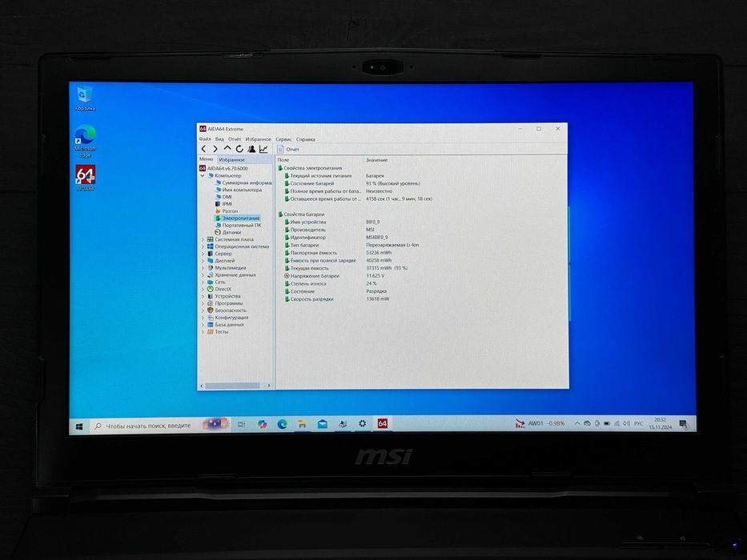This screenshot has height=560, width=747.
Task: Select Суммарная информация tree item
Action: click(243, 182)
